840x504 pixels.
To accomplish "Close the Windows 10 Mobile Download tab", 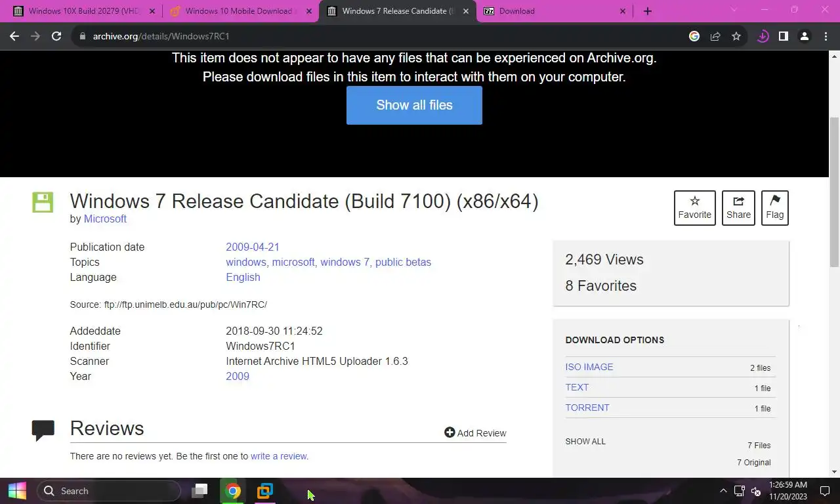I will tap(309, 11).
